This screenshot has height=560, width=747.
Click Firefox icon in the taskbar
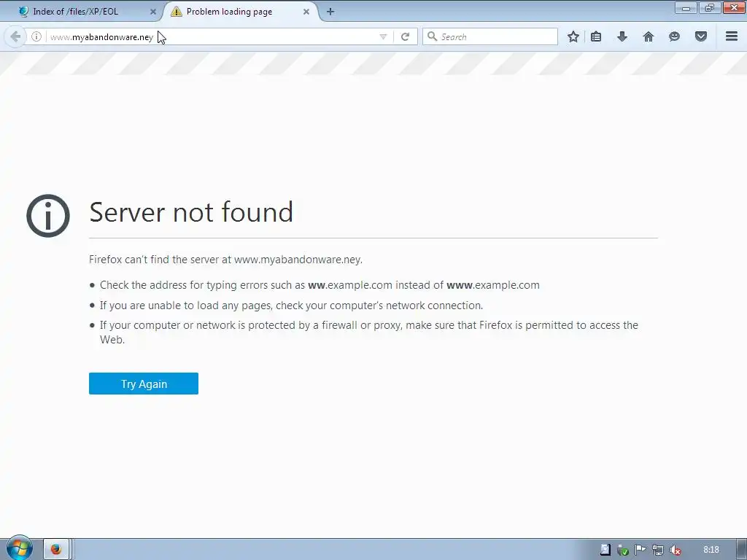56,550
